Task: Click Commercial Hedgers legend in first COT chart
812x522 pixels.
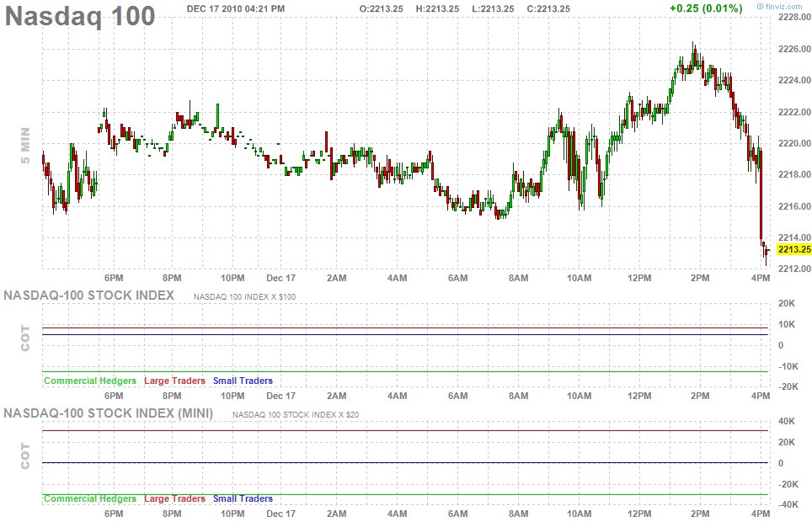Action: click(x=90, y=381)
